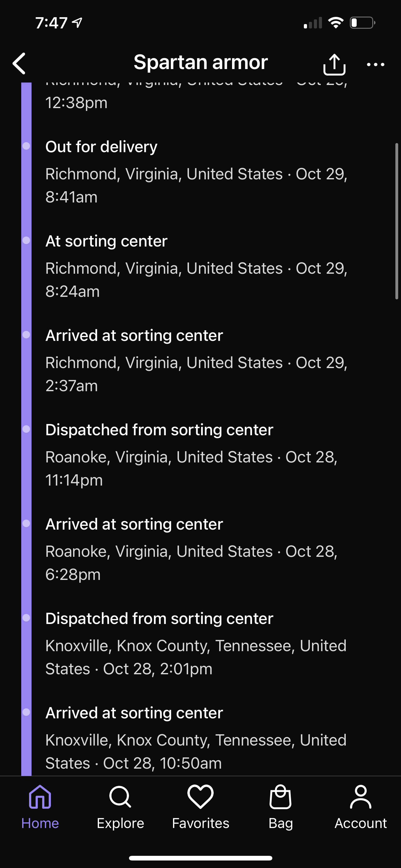Click the Roanoke 6:28pm arrival timeline dot

[x=26, y=523]
